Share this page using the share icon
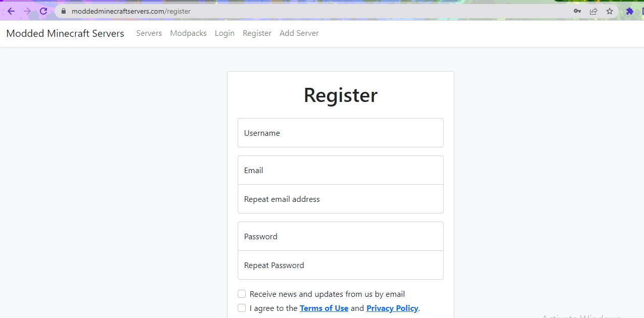This screenshot has height=318, width=644. (594, 11)
